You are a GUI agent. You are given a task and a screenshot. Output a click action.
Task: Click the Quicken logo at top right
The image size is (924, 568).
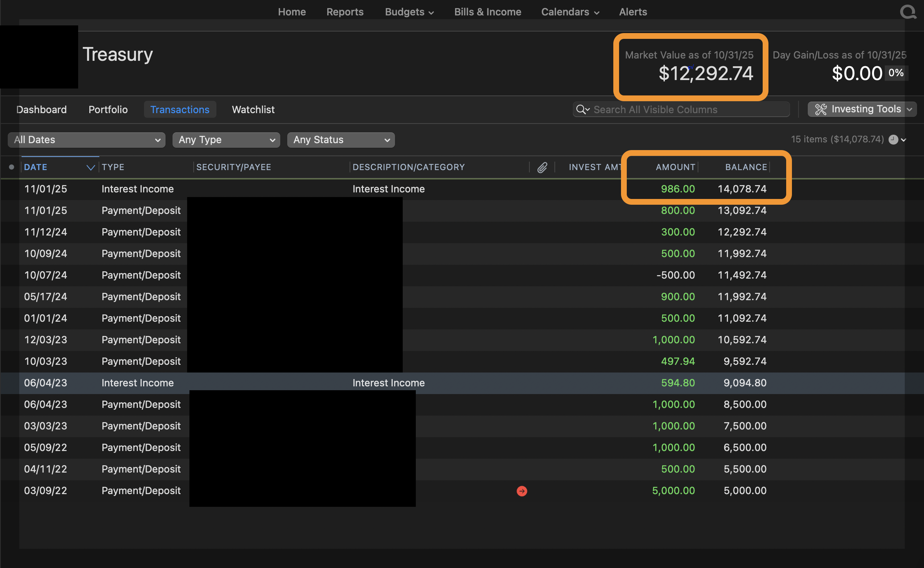point(908,12)
